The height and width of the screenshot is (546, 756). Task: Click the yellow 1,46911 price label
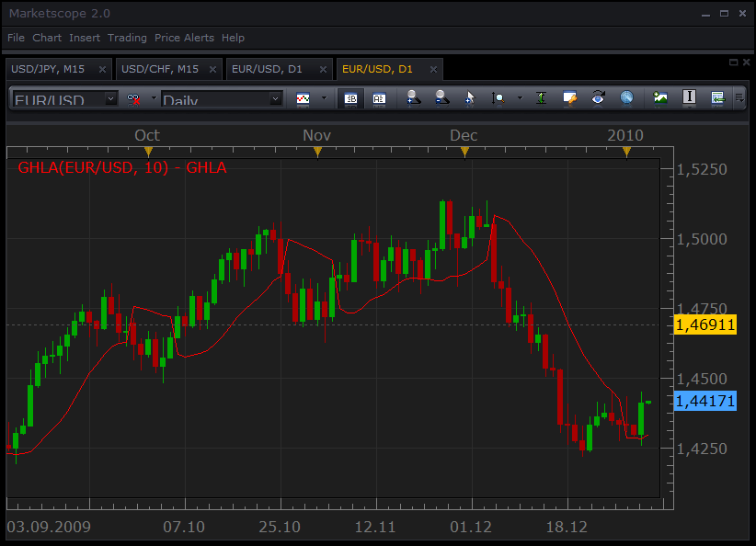[704, 324]
